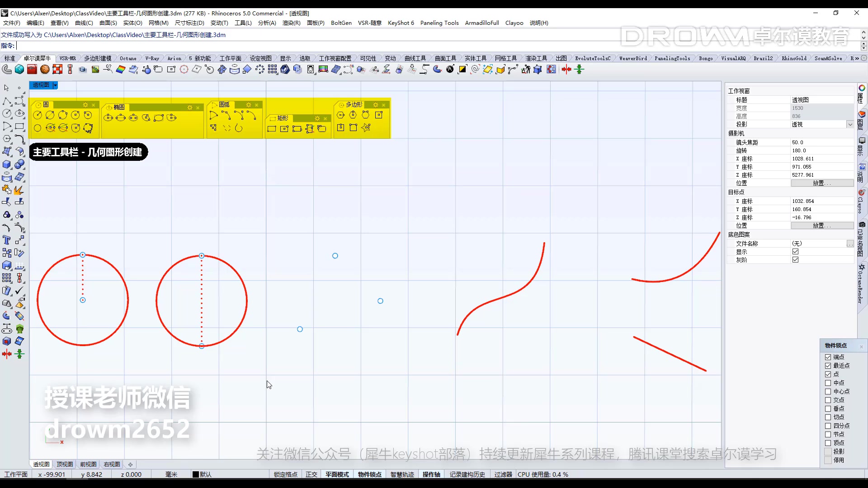
Task: Click the rainbow gradient surface toolbar icon
Action: click(120, 69)
